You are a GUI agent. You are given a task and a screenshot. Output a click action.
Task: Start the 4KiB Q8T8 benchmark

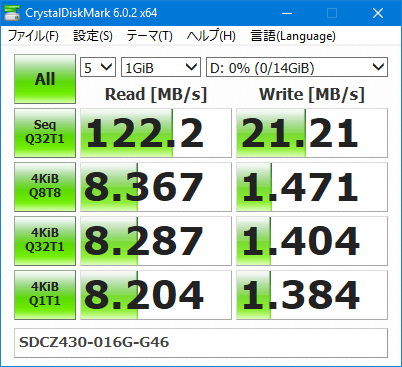pos(45,187)
